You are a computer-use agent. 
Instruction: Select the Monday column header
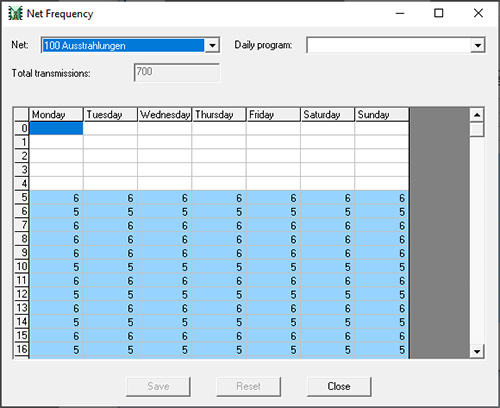tap(56, 115)
